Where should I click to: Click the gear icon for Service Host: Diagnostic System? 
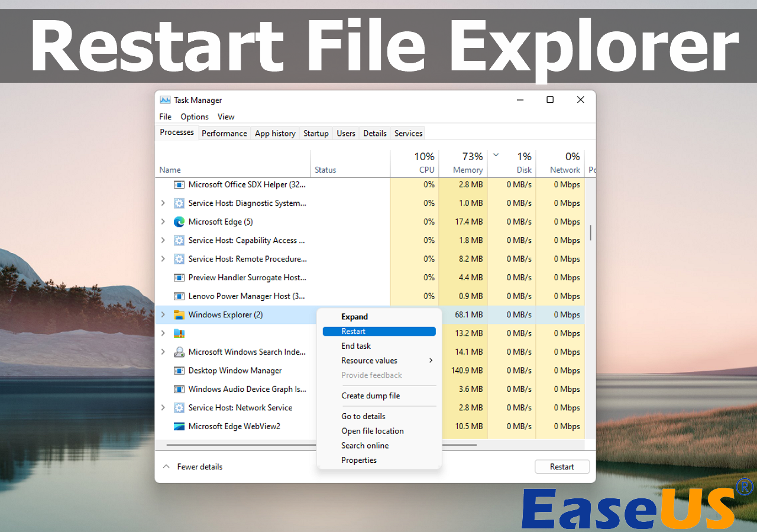pos(179,203)
